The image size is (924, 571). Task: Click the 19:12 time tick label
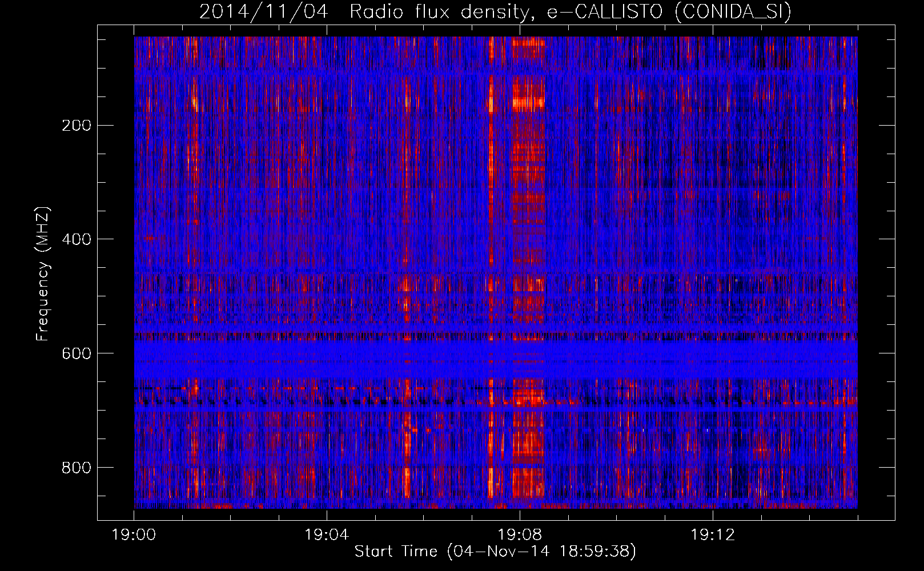713,535
